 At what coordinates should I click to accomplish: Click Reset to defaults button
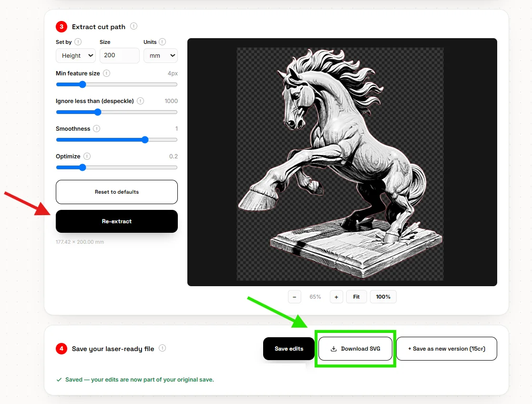117,192
